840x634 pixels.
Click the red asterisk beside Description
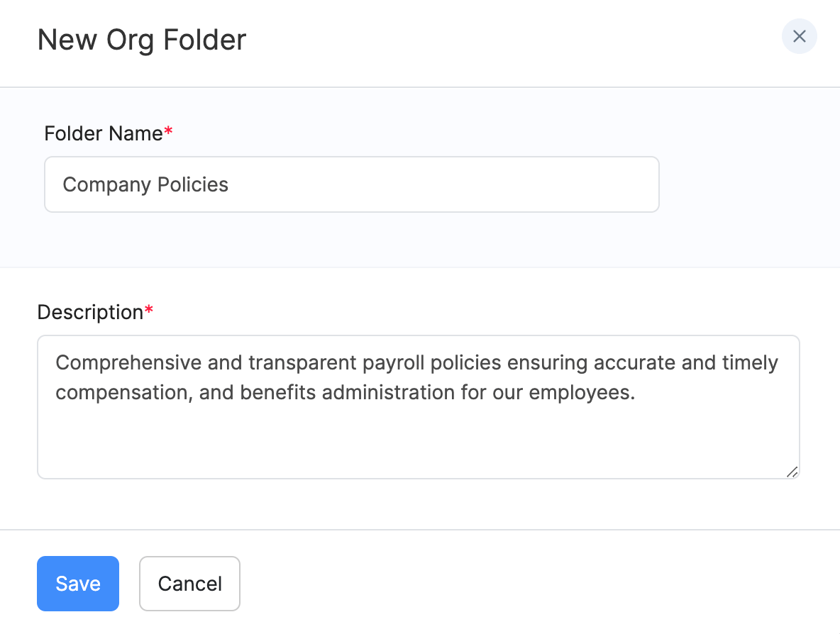coord(149,311)
